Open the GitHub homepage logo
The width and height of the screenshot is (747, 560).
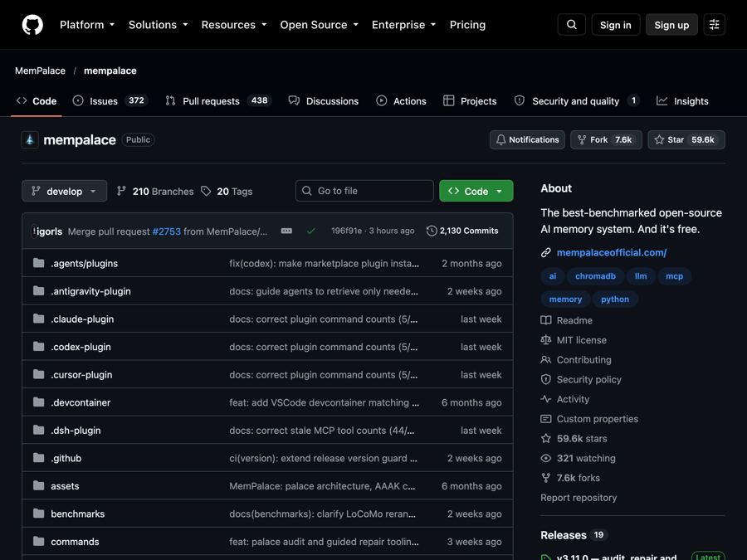point(32,25)
